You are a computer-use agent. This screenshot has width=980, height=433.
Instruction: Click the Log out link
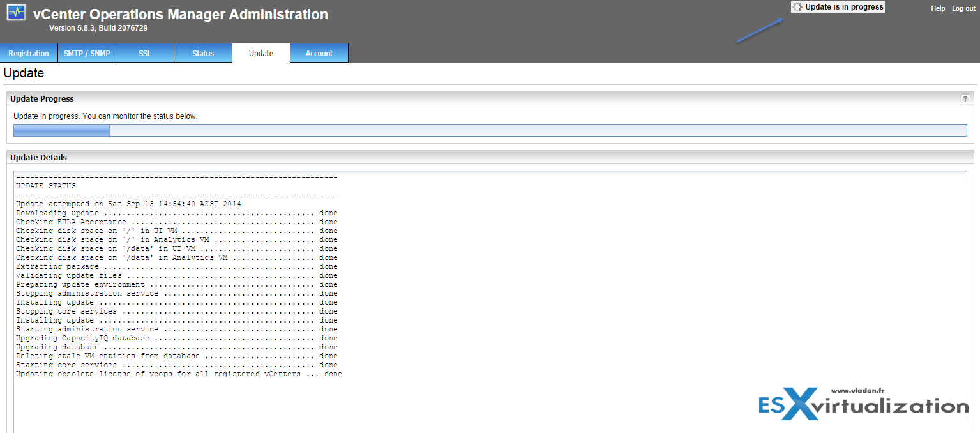pos(964,8)
